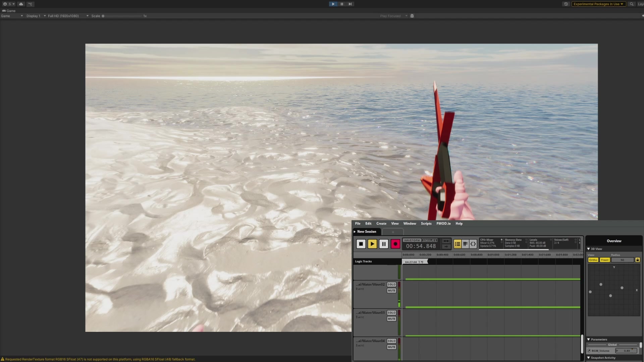Pause the FMOD profiler session playback
The image size is (644, 362).
(x=384, y=244)
